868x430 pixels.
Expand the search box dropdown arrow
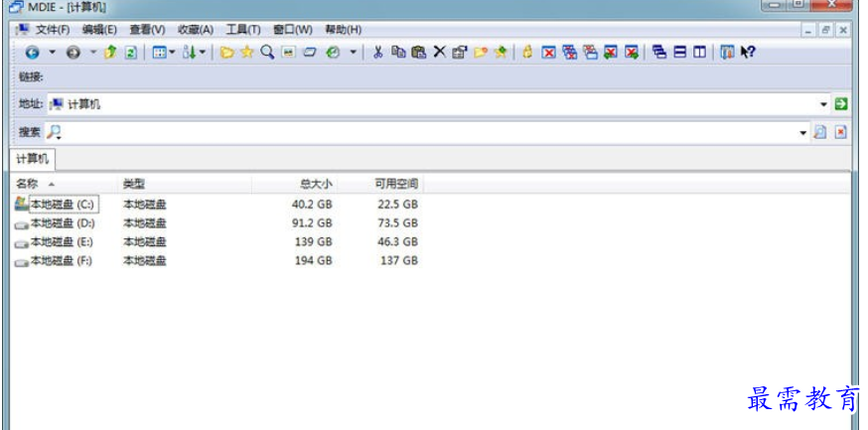(x=803, y=133)
